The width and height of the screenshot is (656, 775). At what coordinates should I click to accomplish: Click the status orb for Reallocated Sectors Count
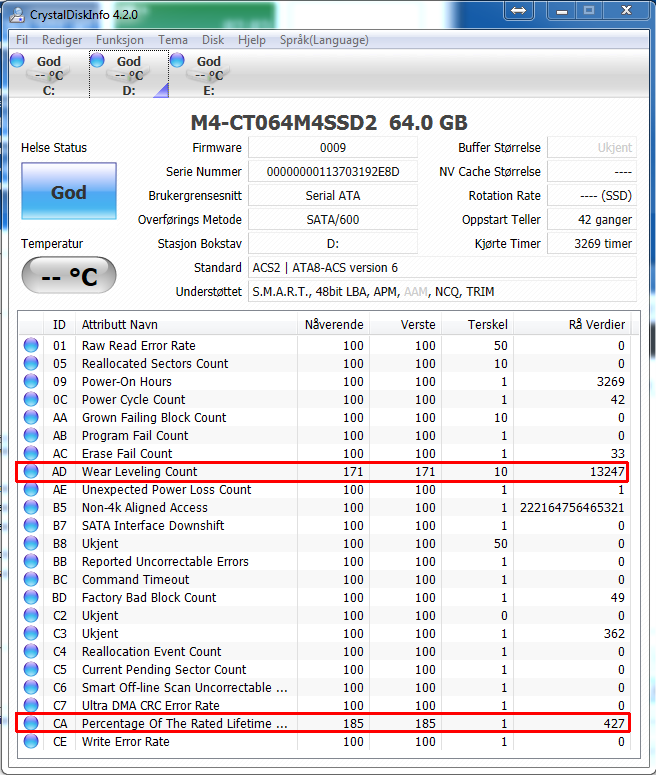[x=31, y=363]
